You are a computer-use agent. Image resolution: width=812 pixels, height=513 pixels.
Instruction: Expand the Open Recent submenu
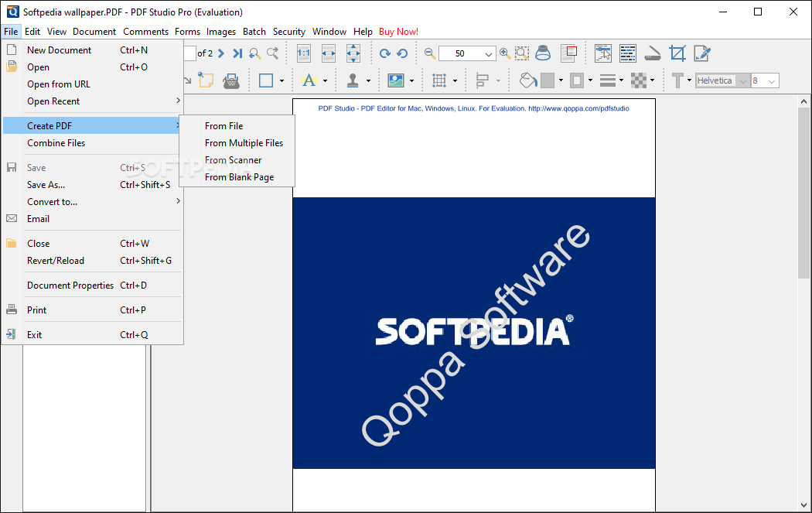pos(93,101)
